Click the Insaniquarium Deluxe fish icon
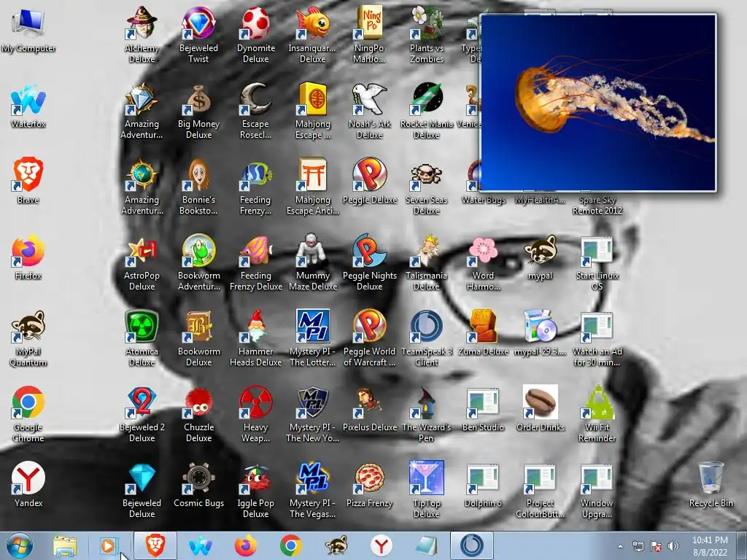 [312, 35]
